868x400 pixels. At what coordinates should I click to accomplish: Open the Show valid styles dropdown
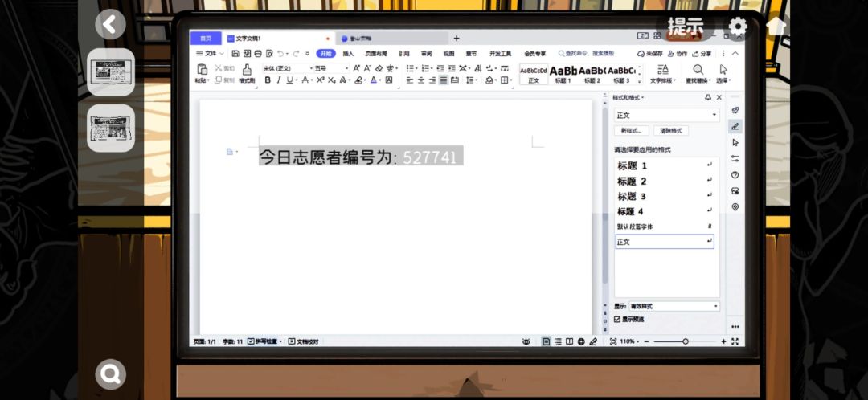715,306
